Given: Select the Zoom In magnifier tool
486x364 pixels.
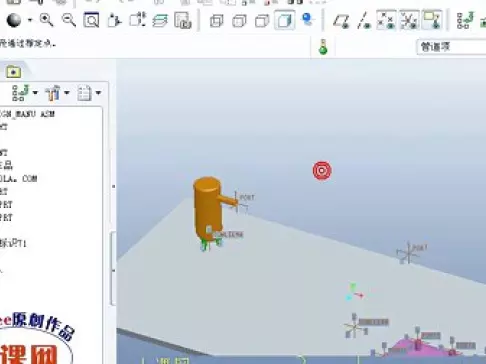Looking at the screenshot, I should click(x=46, y=20).
